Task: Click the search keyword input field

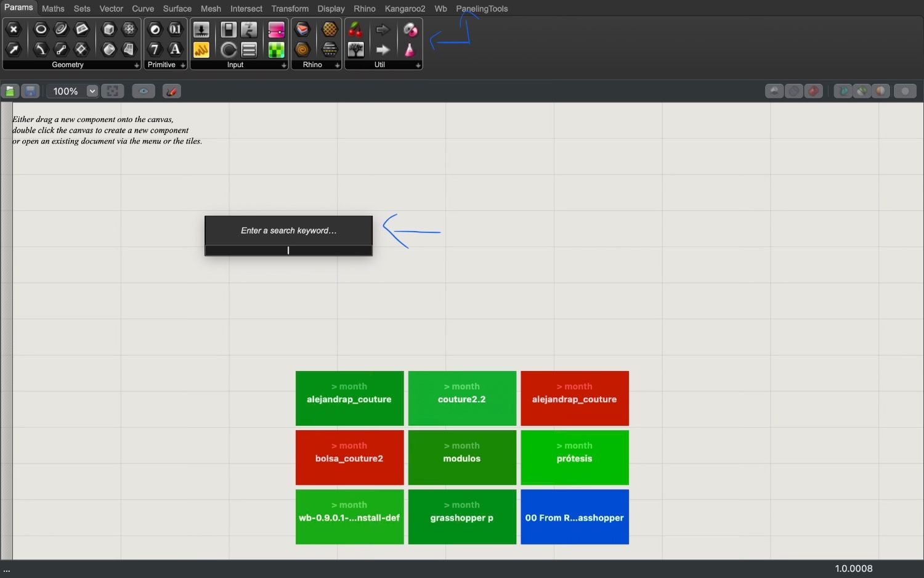Action: pyautogui.click(x=288, y=250)
